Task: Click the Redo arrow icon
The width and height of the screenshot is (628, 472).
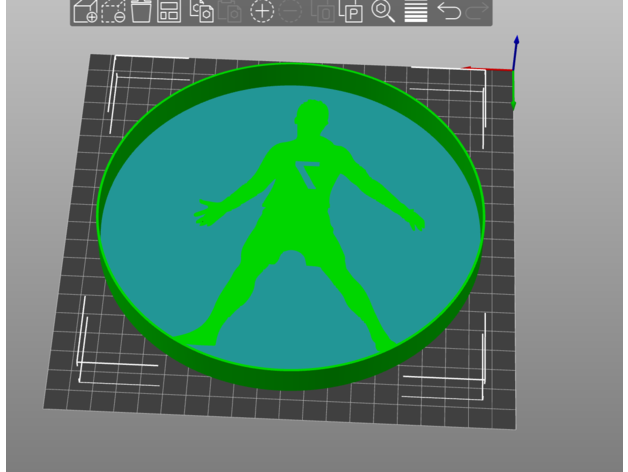Action: click(478, 12)
